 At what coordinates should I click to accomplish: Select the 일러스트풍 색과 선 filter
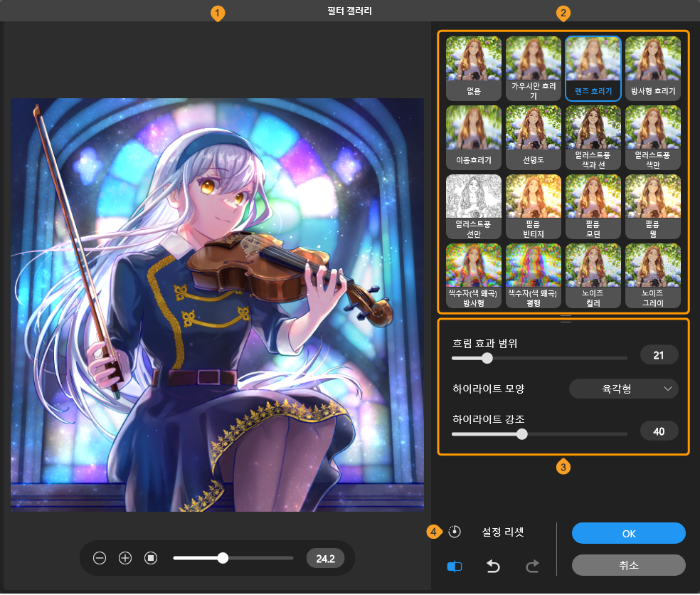pyautogui.click(x=593, y=137)
